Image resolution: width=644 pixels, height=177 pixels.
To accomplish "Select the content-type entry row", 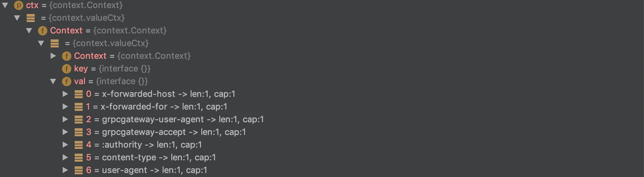I will (145, 158).
